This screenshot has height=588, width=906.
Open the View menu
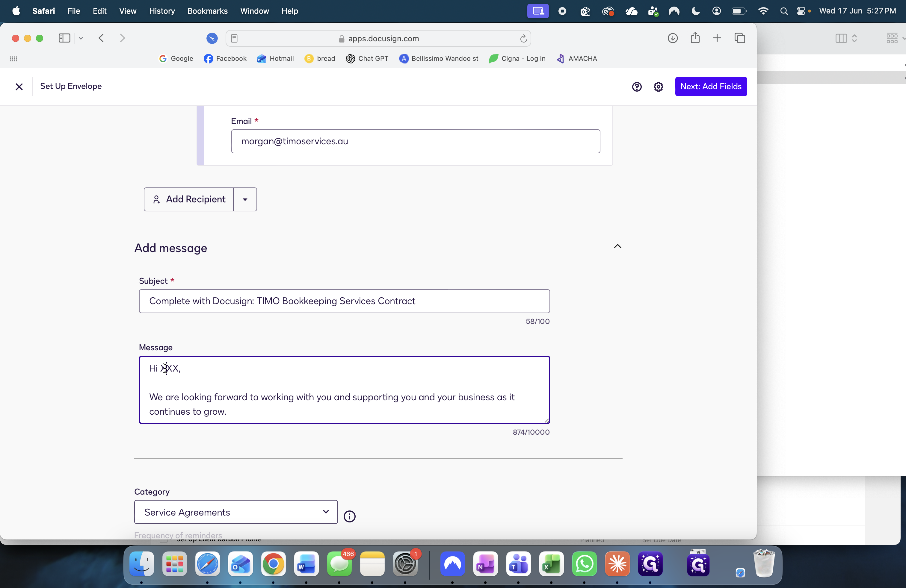pyautogui.click(x=128, y=11)
